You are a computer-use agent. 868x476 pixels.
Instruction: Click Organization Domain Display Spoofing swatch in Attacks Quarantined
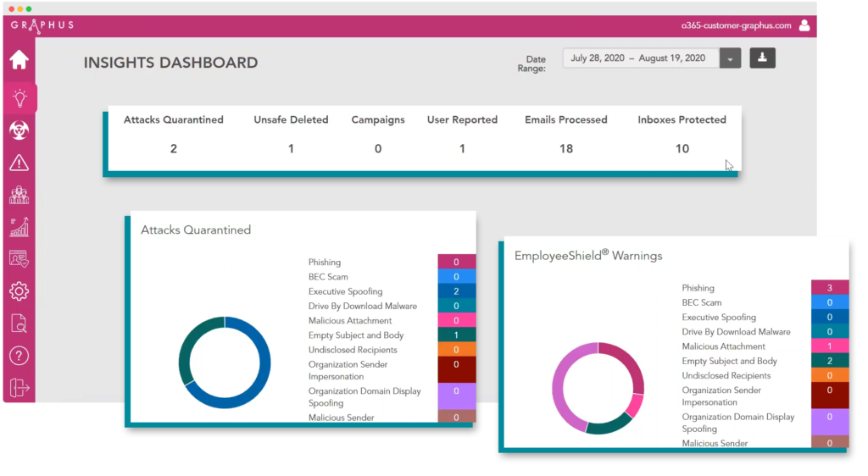pyautogui.click(x=457, y=396)
